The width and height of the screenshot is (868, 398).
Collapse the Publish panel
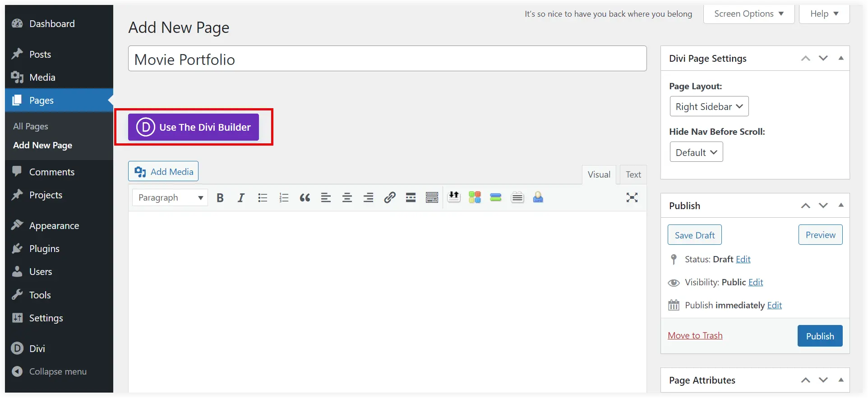(x=841, y=206)
